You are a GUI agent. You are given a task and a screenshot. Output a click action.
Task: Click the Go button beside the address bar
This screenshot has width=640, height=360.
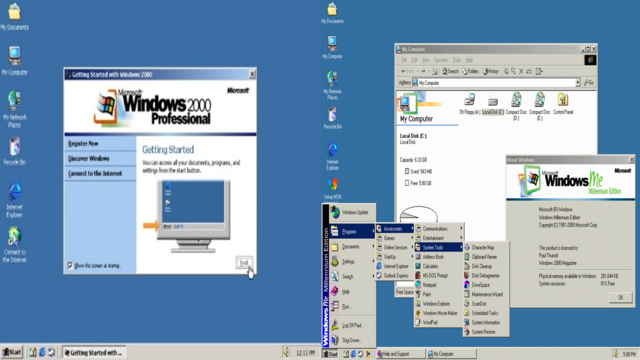click(589, 83)
